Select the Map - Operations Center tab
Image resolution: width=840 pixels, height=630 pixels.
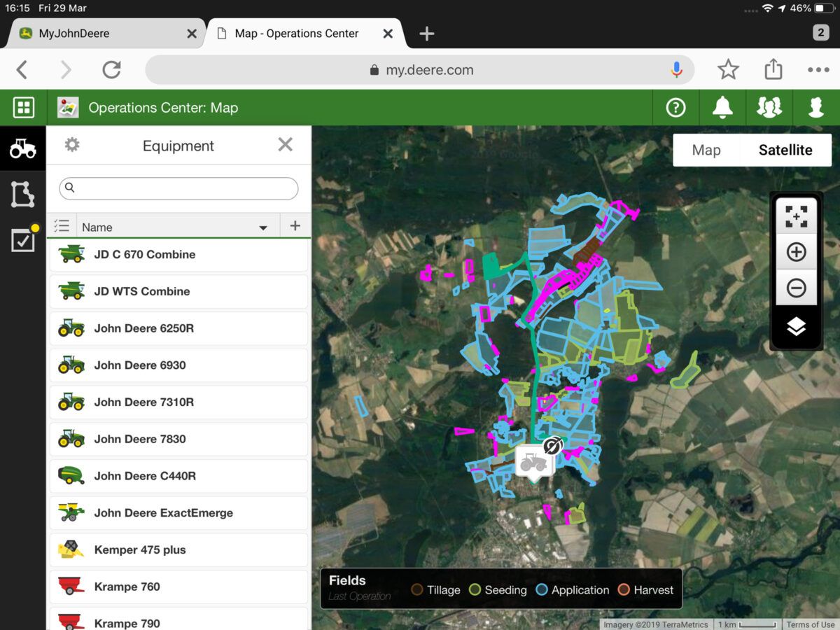pos(297,34)
